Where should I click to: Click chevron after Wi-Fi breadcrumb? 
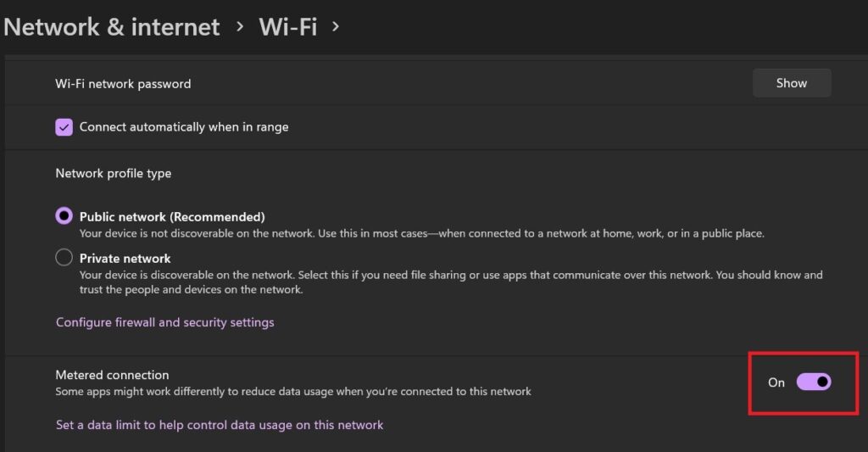click(x=336, y=26)
